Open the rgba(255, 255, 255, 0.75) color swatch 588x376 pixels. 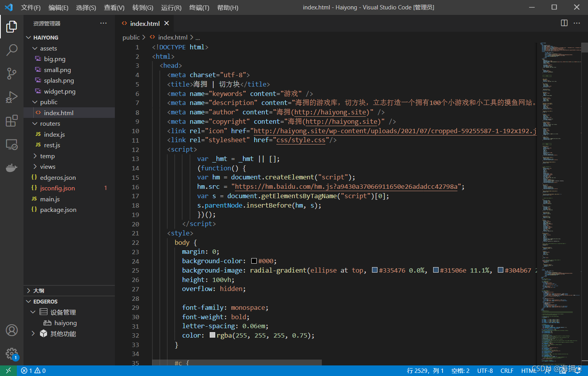coord(212,335)
